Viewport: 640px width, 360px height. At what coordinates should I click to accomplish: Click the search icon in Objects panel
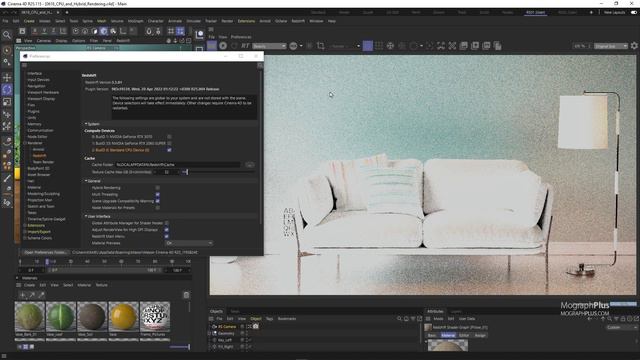[399, 319]
